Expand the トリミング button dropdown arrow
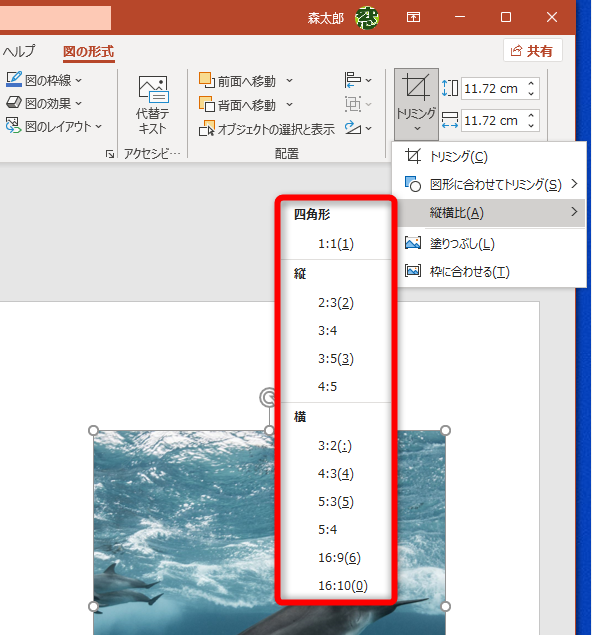The width and height of the screenshot is (592, 635). click(x=417, y=129)
